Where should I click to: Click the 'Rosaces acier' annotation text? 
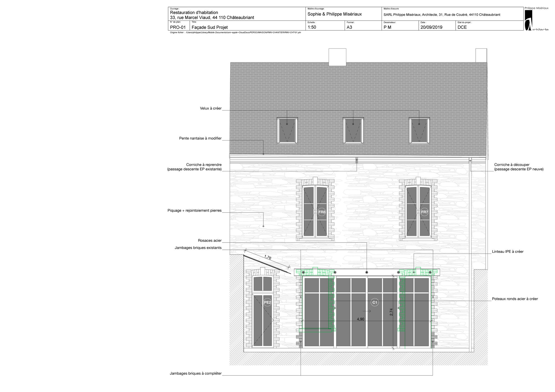click(x=210, y=241)
